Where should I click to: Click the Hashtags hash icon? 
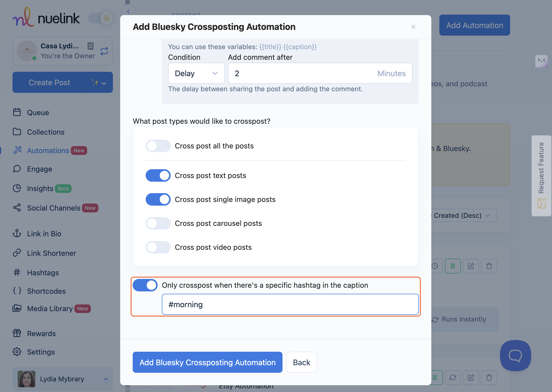[17, 272]
